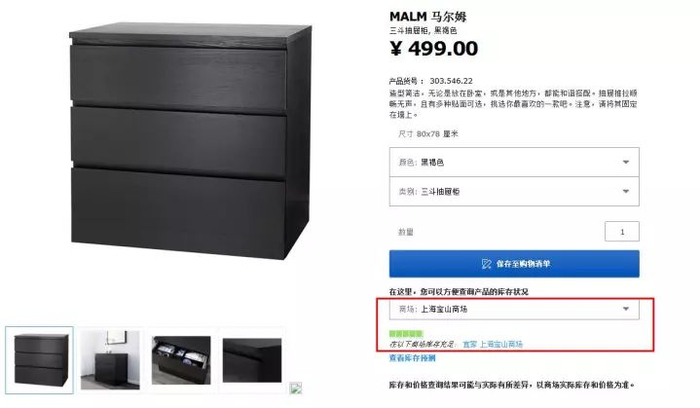Select the open-drawer detail thumbnail
The height and width of the screenshot is (408, 700).
(x=181, y=360)
